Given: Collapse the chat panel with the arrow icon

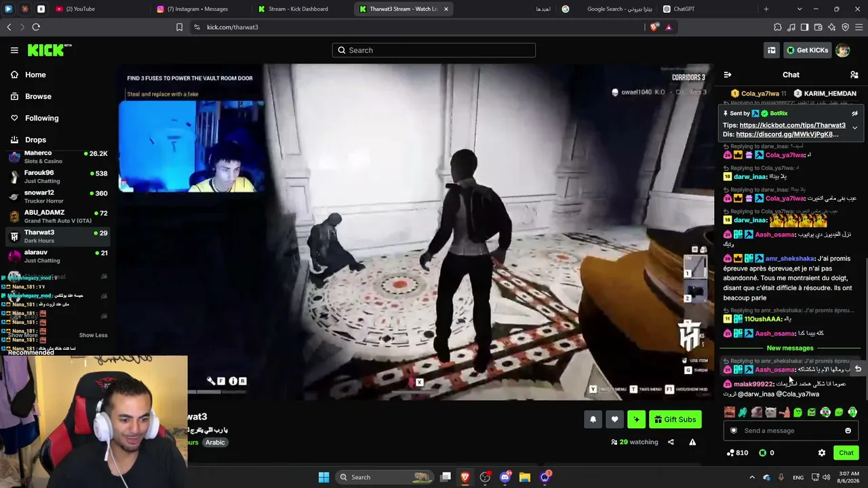Looking at the screenshot, I should (x=728, y=75).
